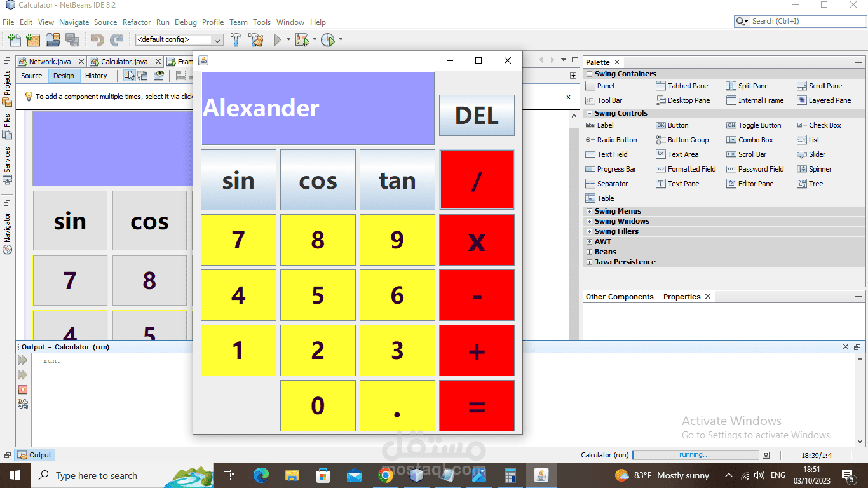Open the default config dropdown
The image size is (868, 488).
(x=179, y=39)
